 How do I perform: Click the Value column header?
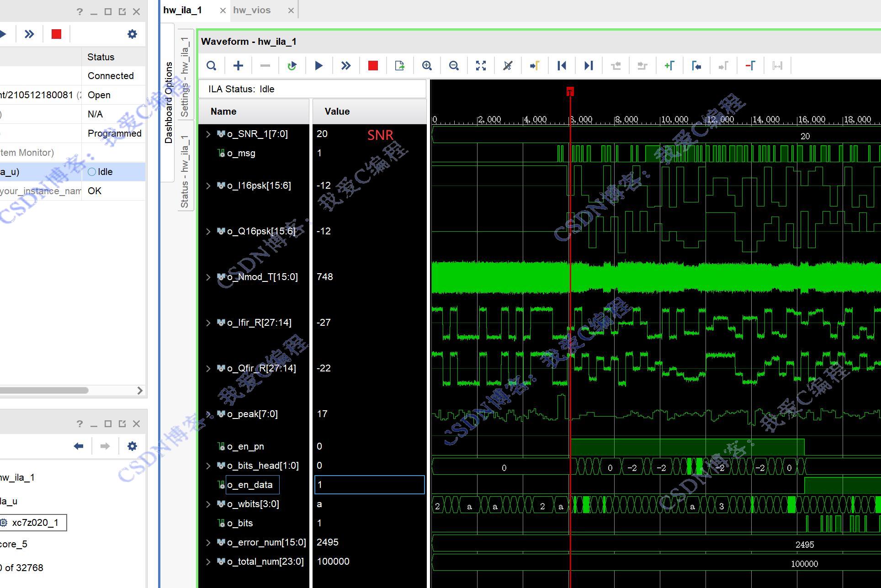click(369, 111)
